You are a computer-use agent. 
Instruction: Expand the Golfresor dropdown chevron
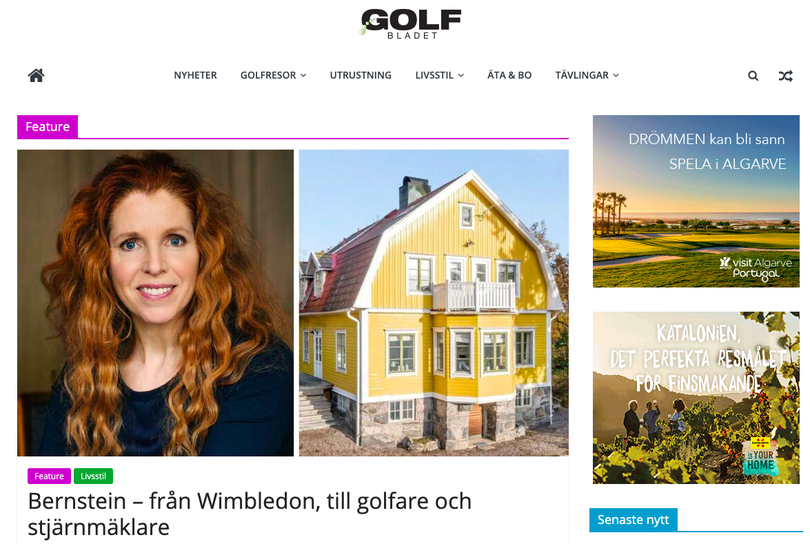(x=304, y=75)
